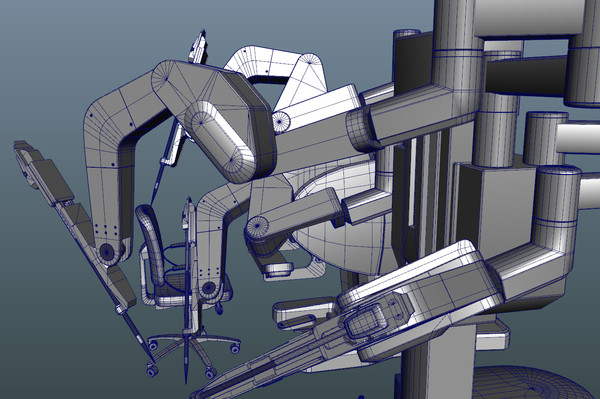The height and width of the screenshot is (399, 600).
Task: Select the office chair backrest mesh
Action: (x=150, y=245)
